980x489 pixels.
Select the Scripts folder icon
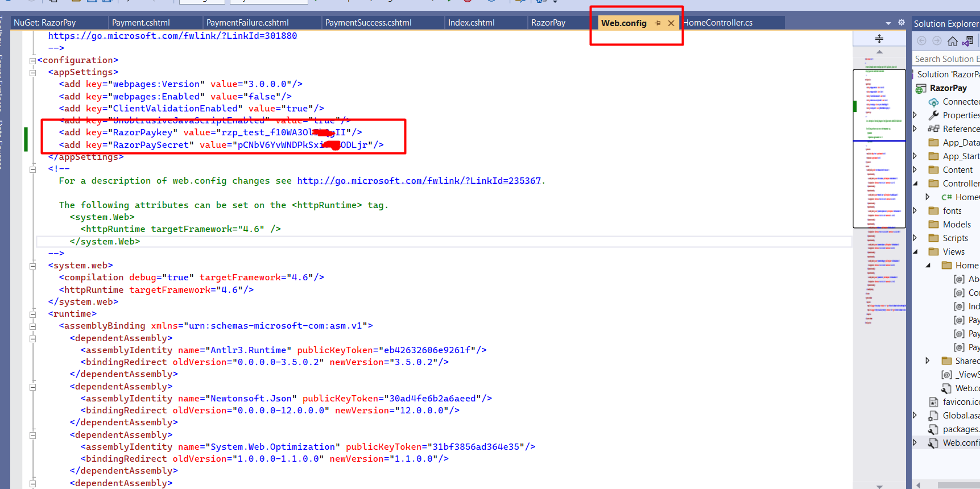(933, 238)
